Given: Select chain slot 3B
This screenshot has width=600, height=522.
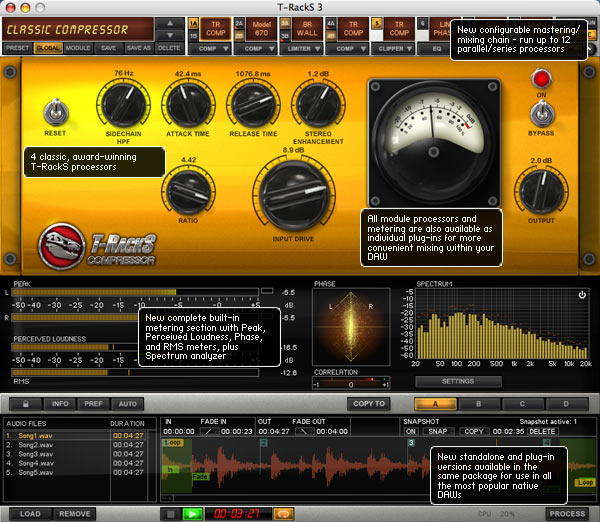Looking at the screenshot, I should 285,36.
